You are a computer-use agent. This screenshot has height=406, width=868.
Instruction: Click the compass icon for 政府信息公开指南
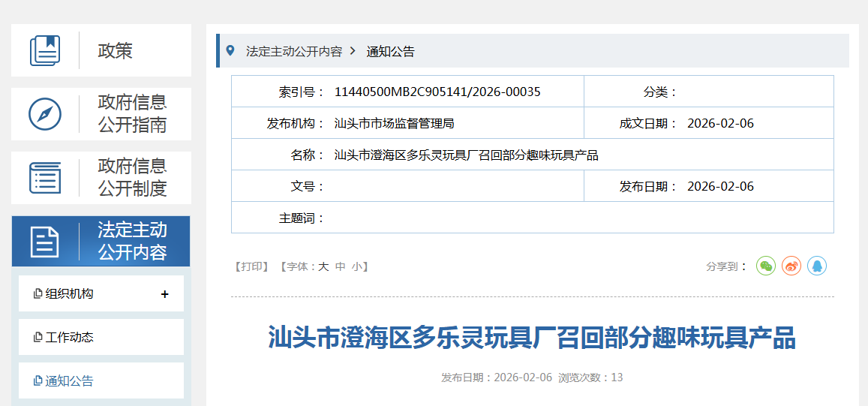[45, 114]
